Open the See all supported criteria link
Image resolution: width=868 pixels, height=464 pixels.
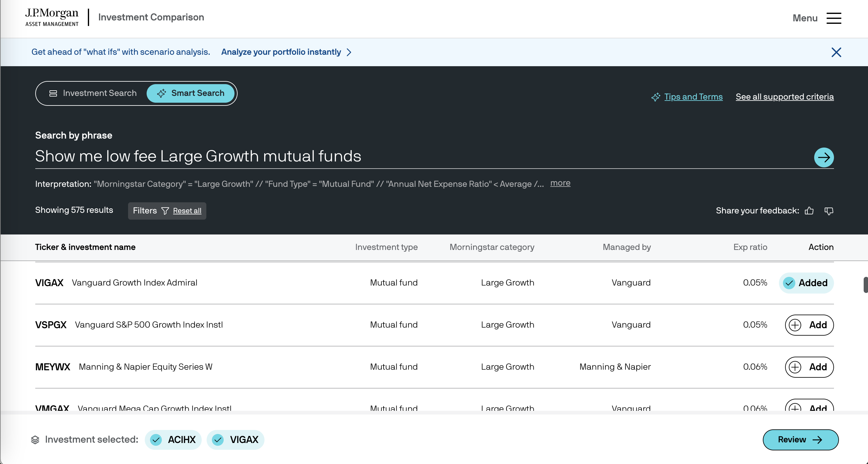[x=784, y=97]
